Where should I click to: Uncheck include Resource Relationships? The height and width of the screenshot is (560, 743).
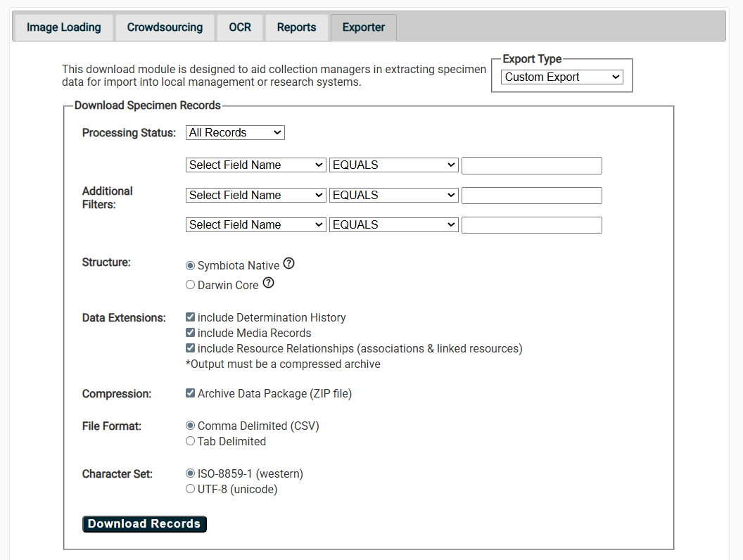(190, 348)
